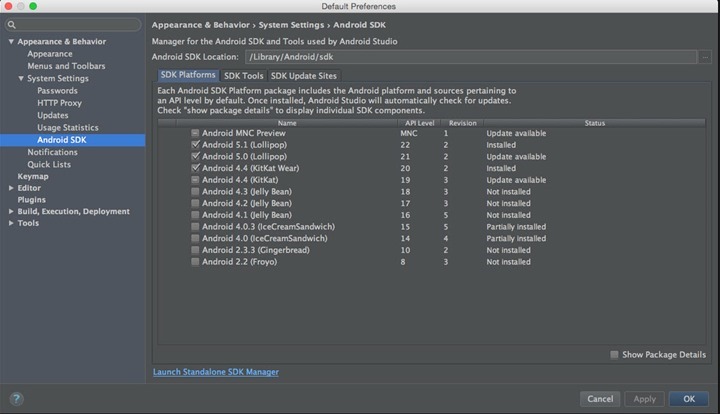The image size is (720, 414).
Task: Check Android 4.1 (Jelly Bean) checkbox
Action: (x=195, y=215)
